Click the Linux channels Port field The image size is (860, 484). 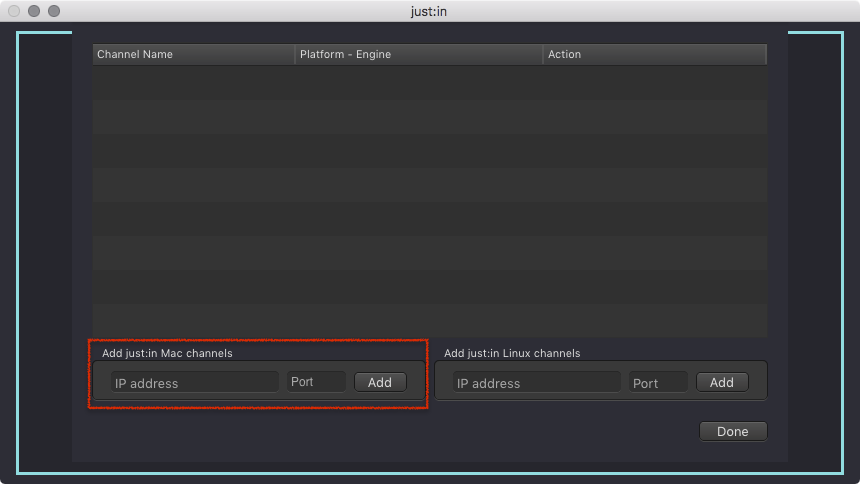658,382
